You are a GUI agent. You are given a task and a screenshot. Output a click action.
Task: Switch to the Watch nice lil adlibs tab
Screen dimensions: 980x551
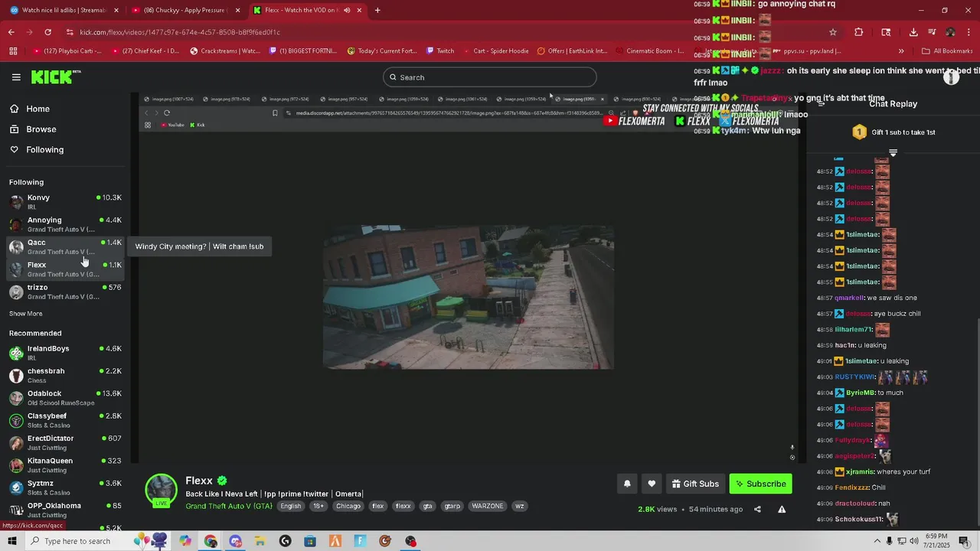pos(64,10)
